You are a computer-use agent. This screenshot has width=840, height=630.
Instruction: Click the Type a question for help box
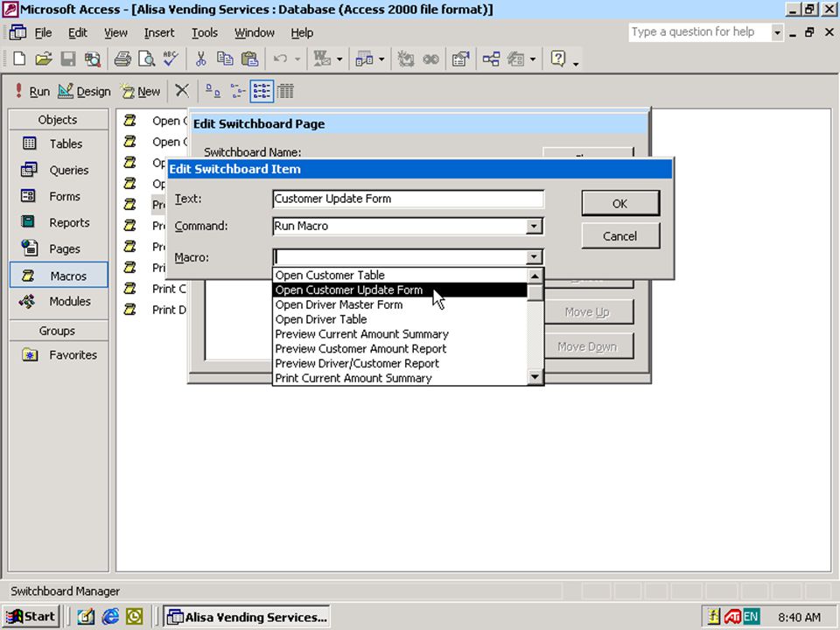tap(700, 32)
